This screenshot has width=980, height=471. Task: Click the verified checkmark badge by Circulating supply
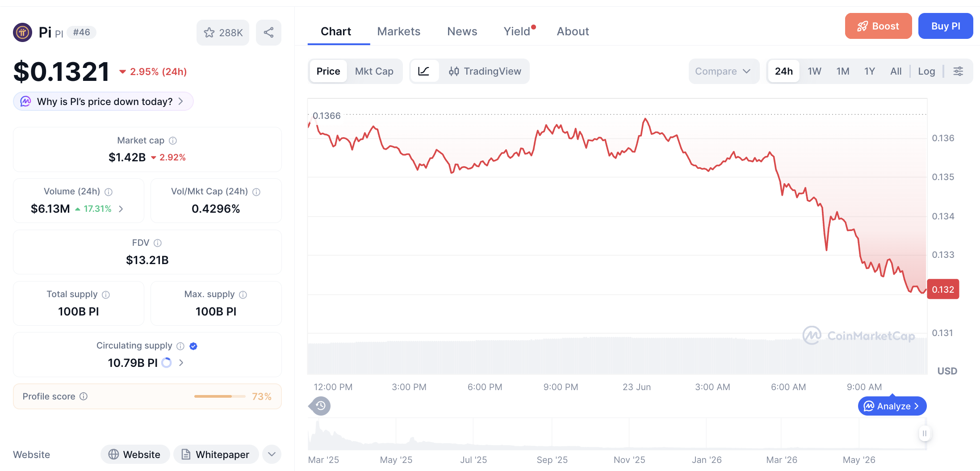tap(193, 346)
